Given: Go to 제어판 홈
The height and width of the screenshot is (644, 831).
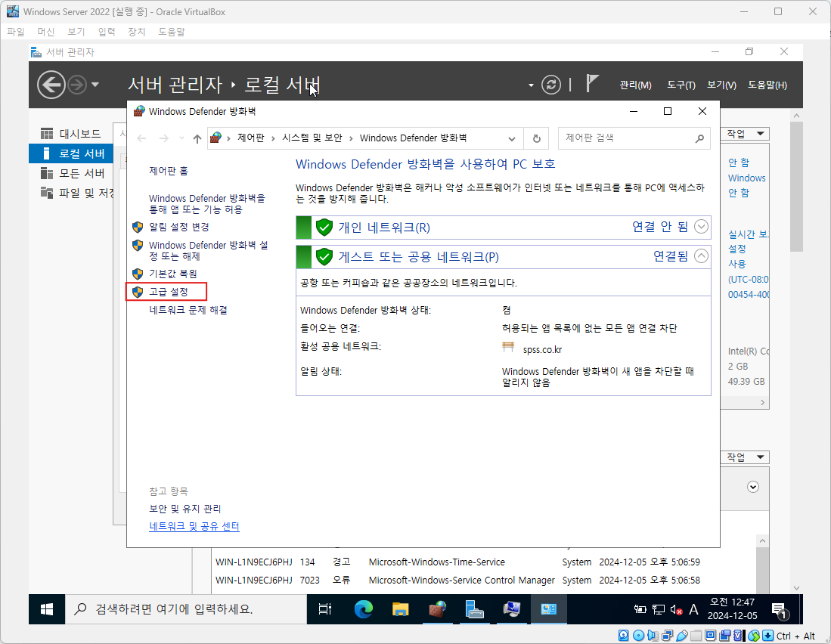Looking at the screenshot, I should [169, 171].
